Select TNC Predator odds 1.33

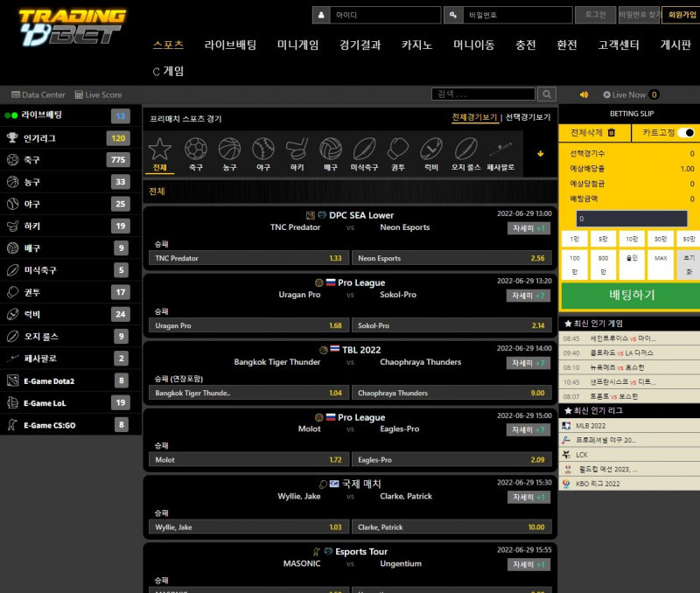(248, 258)
